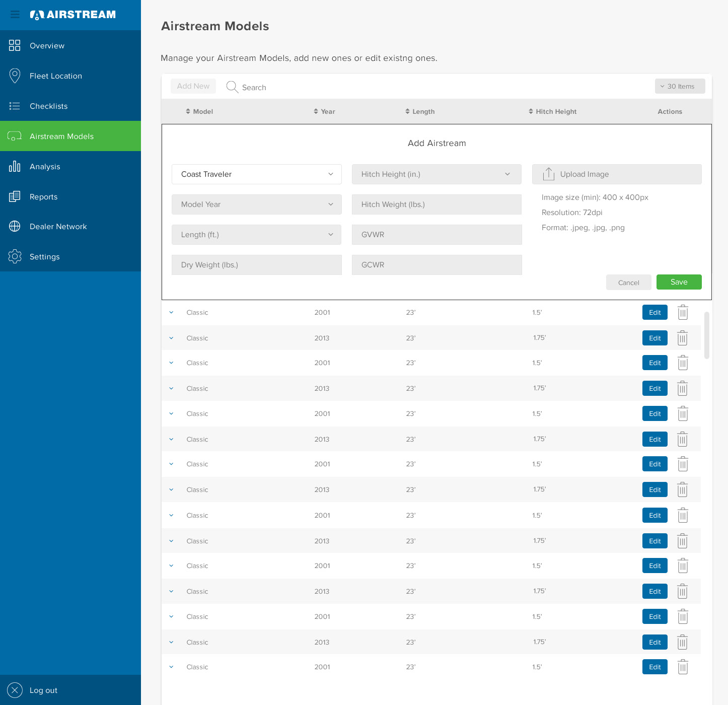Click Edit on the last visible table row

pyautogui.click(x=655, y=667)
